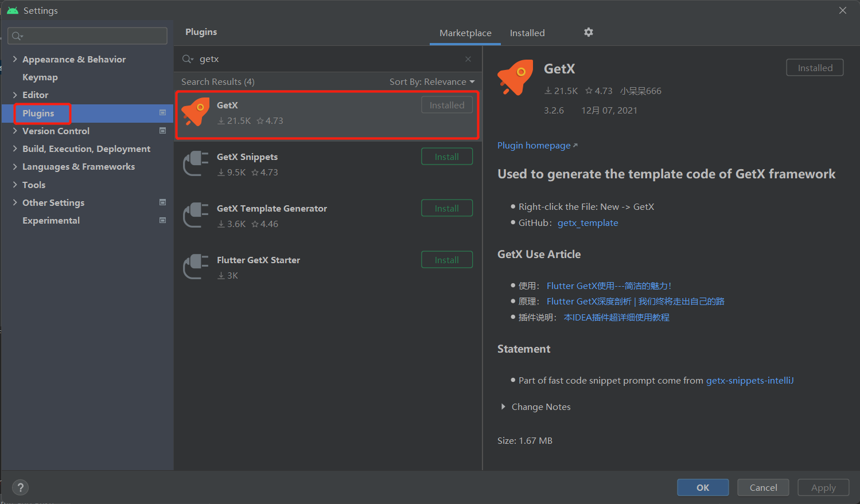Click the project-level icon beside Experimental

click(x=162, y=220)
